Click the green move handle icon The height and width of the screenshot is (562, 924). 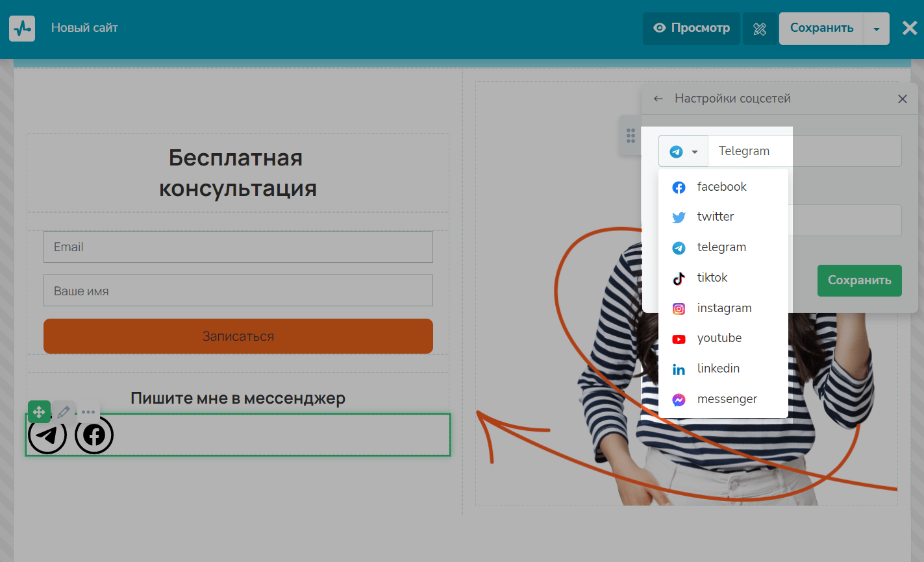39,411
